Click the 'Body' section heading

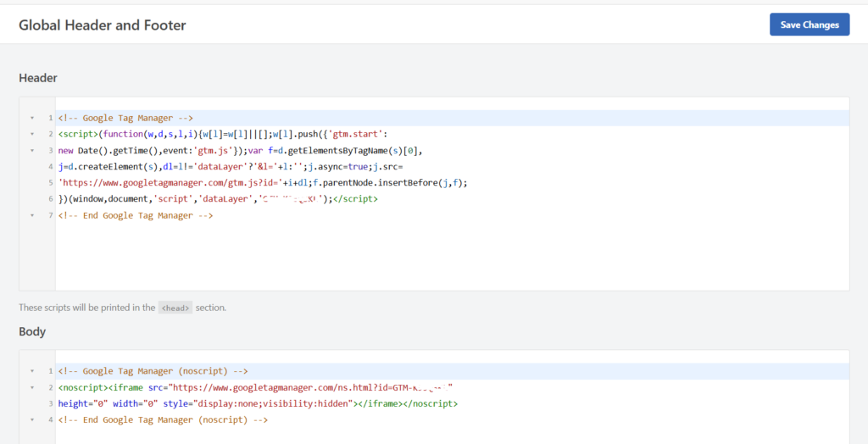click(32, 331)
